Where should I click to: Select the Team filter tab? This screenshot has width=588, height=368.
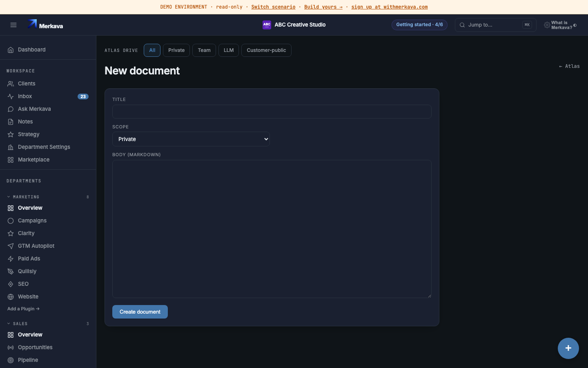pyautogui.click(x=204, y=50)
